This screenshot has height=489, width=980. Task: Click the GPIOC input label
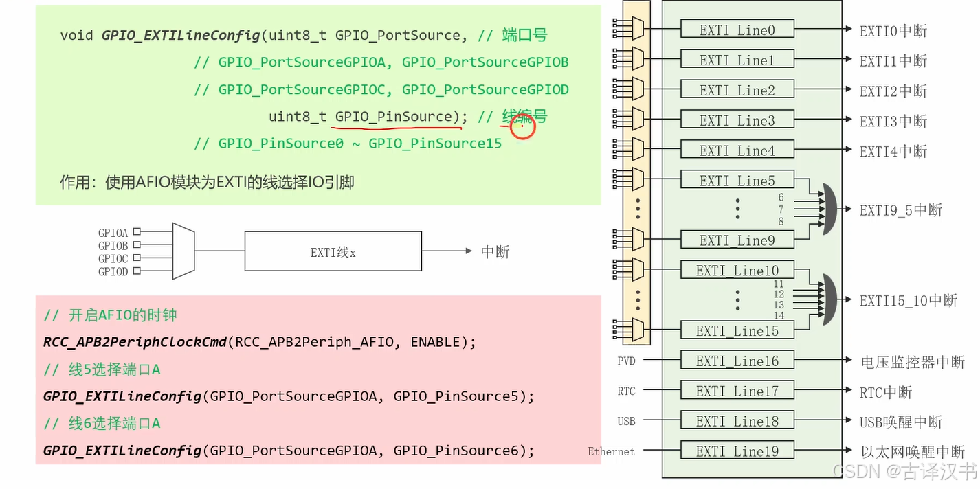tap(113, 259)
